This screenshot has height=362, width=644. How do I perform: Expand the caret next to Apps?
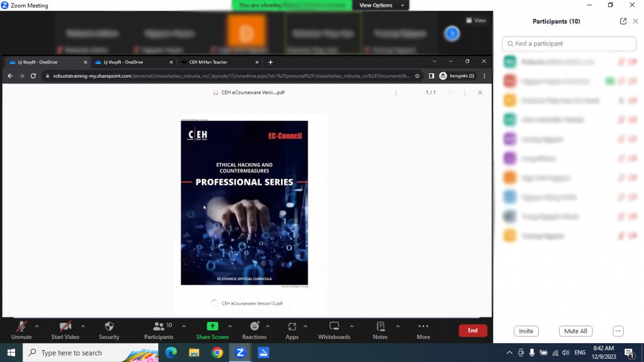[305, 326]
